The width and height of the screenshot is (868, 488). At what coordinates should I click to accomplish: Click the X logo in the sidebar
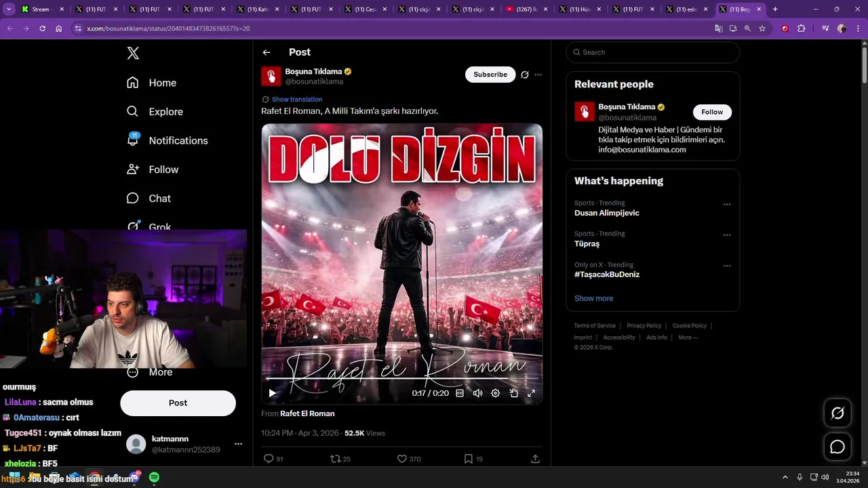tap(133, 54)
